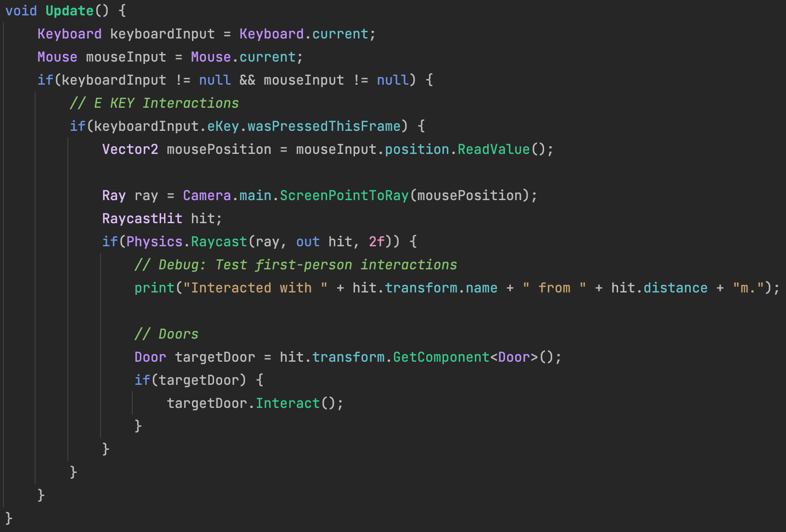Click the mouseInput variable declaration
Viewport: 786px width, 532px height.
click(x=126, y=57)
